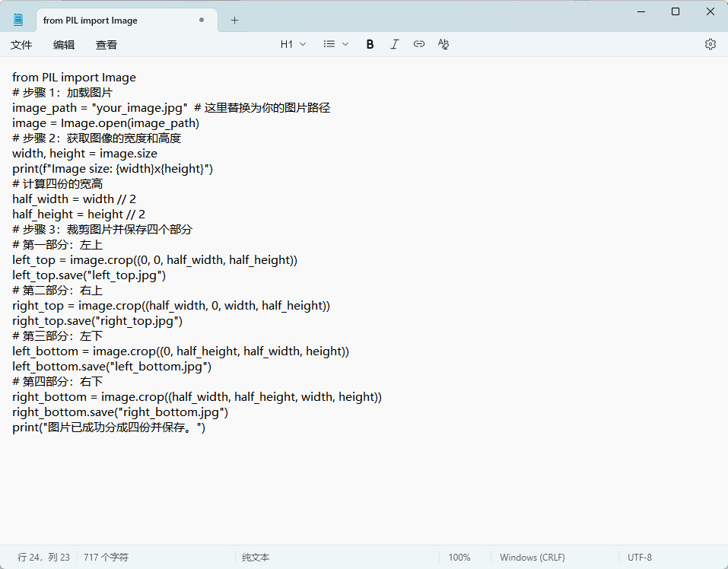Expand the list style chevron

[x=345, y=44]
